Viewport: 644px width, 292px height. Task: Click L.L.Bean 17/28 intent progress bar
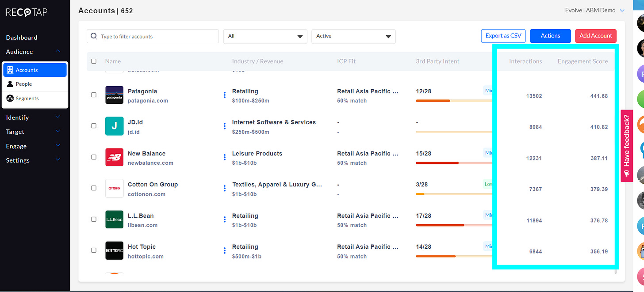pyautogui.click(x=454, y=225)
